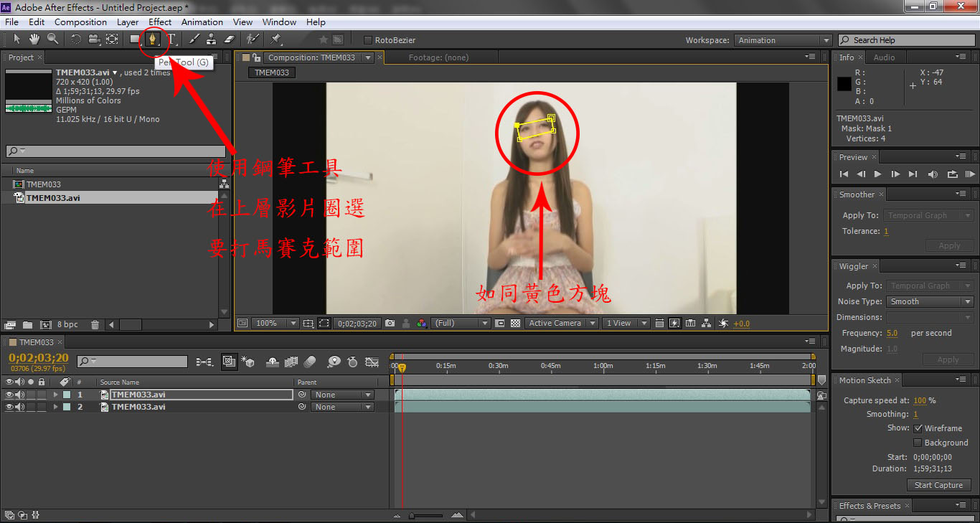Take snapshot with camera icon

pos(390,324)
